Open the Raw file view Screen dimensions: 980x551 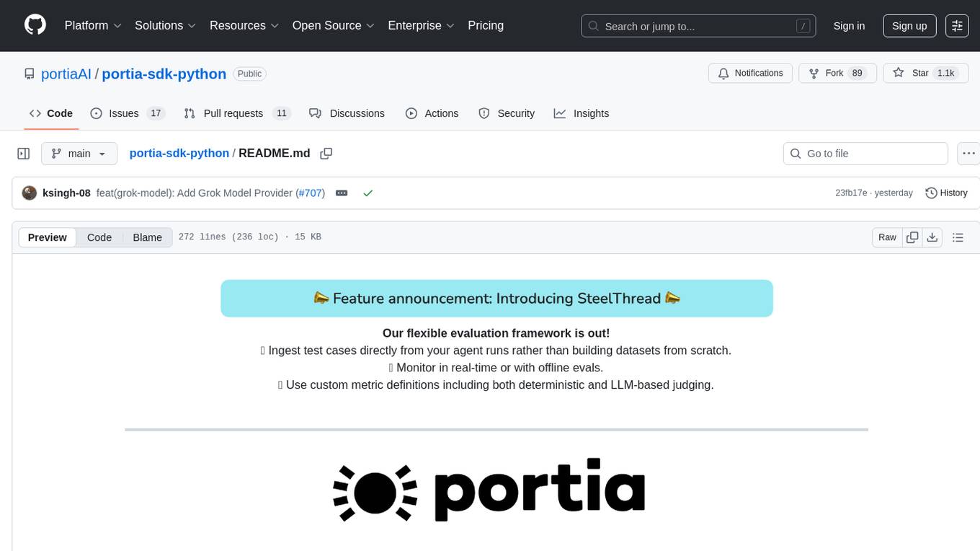tap(887, 237)
